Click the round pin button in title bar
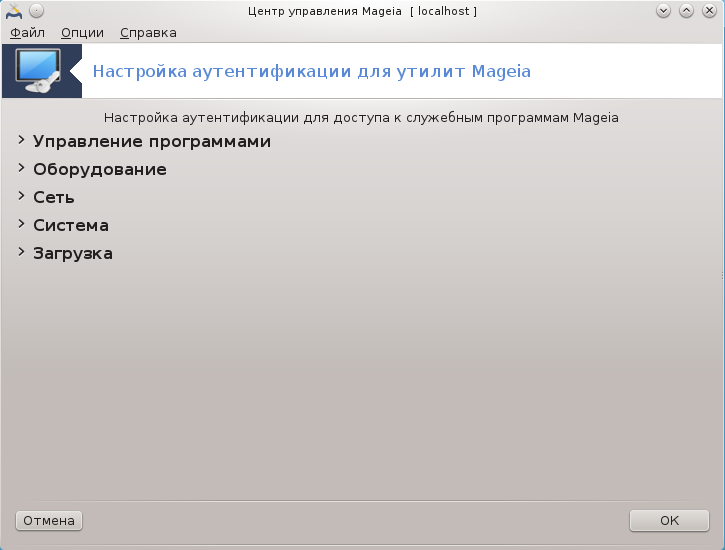Image resolution: width=725 pixels, height=550 pixels. (37, 11)
